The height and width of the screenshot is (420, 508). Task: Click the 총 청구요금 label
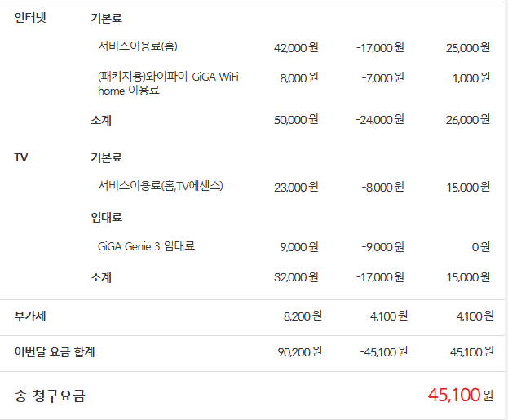50,396
